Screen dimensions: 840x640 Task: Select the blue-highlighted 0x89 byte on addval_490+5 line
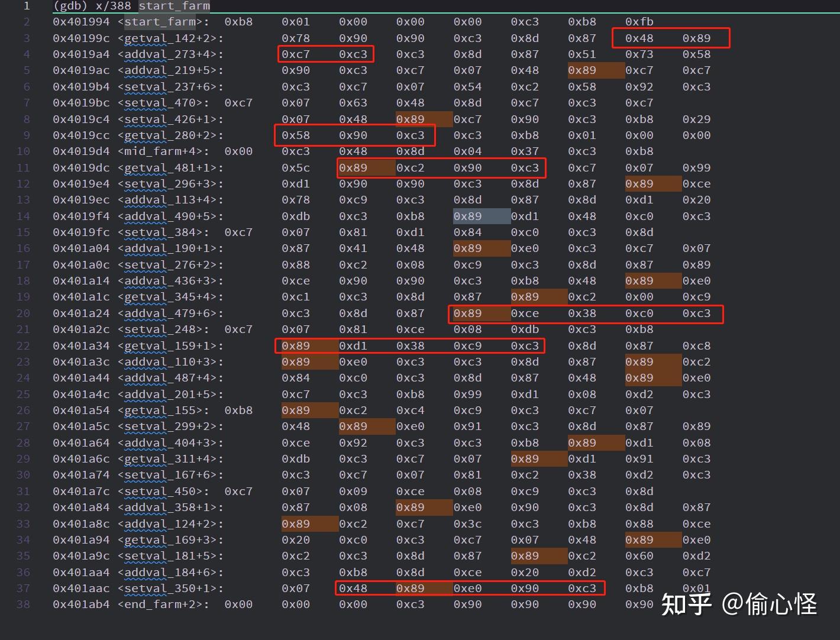[481, 216]
